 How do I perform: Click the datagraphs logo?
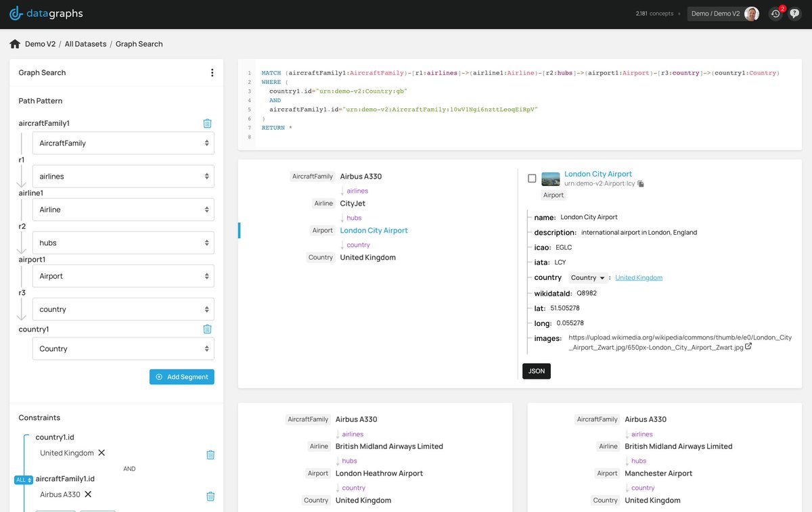46,14
